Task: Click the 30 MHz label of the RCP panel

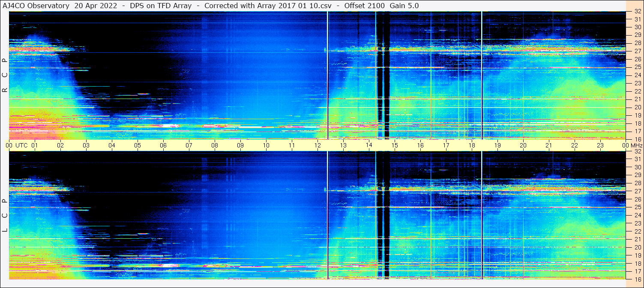Action: click(x=638, y=27)
